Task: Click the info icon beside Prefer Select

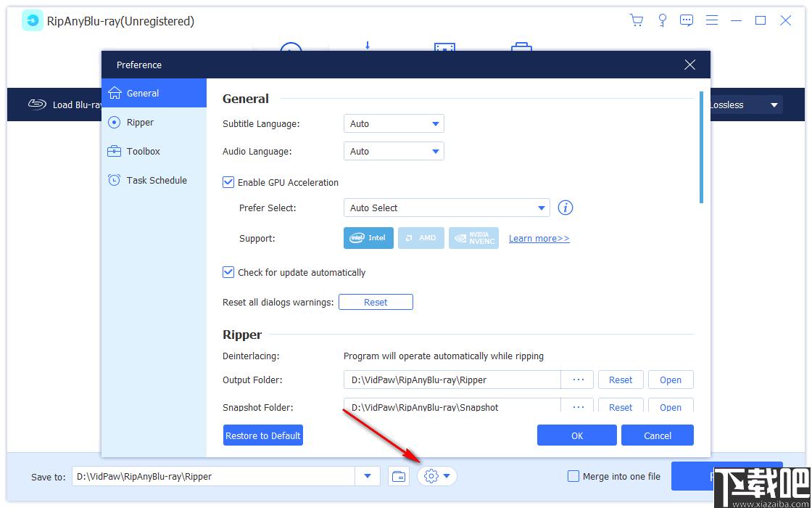Action: [x=565, y=208]
